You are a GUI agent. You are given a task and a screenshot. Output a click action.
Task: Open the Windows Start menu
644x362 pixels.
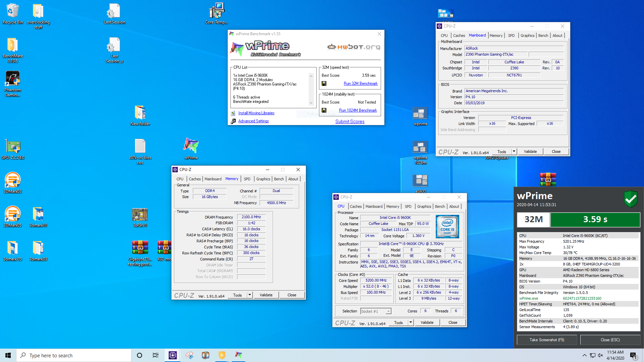[8, 355]
